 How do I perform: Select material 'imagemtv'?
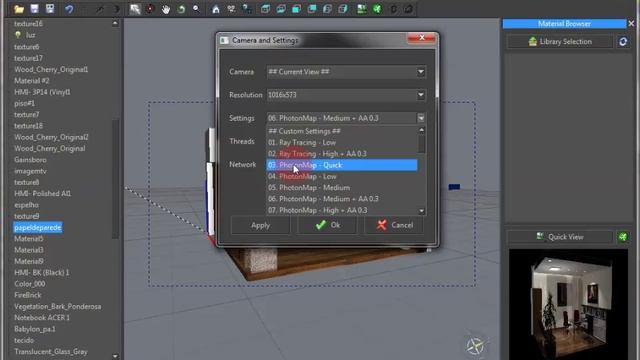pyautogui.click(x=30, y=171)
